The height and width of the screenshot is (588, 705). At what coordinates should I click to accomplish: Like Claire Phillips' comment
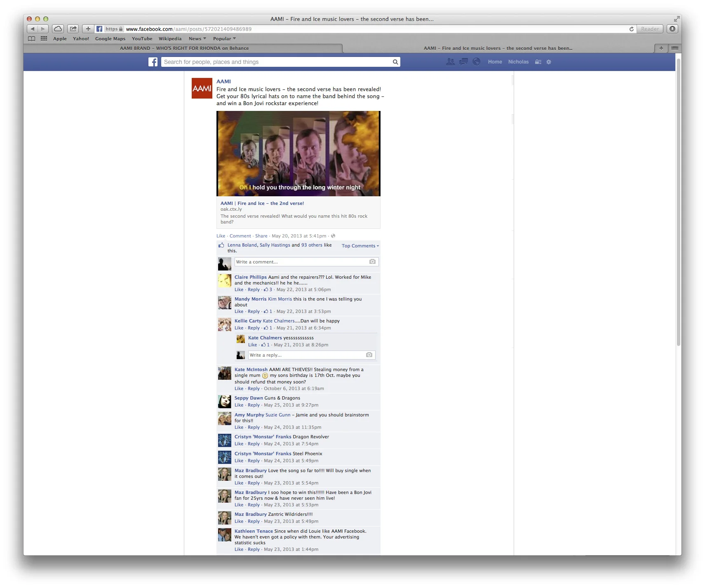(x=239, y=289)
